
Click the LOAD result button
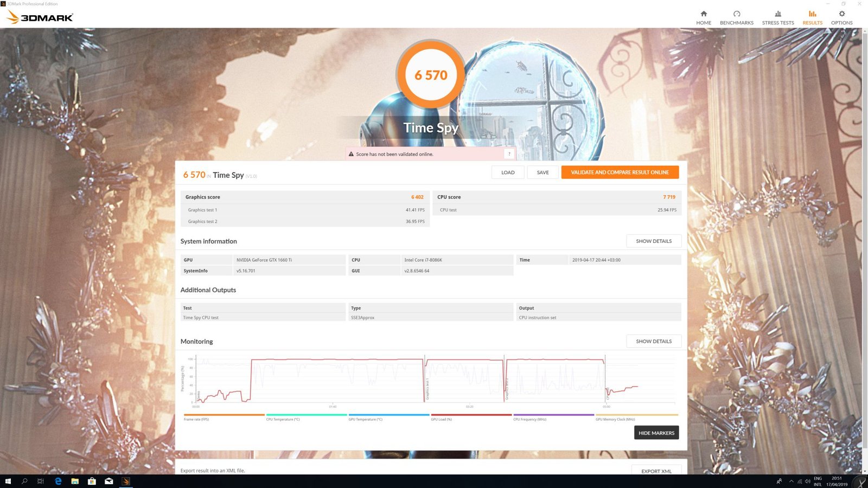coord(508,172)
